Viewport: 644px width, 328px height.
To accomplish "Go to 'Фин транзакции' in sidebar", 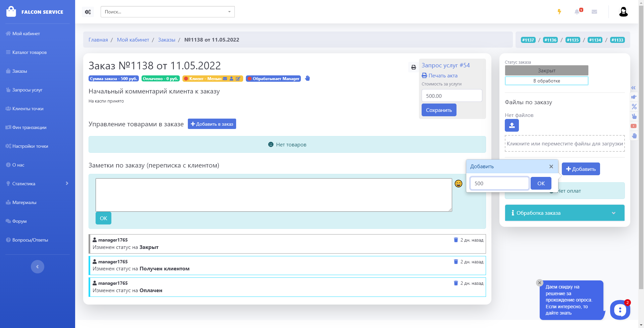I will (29, 127).
